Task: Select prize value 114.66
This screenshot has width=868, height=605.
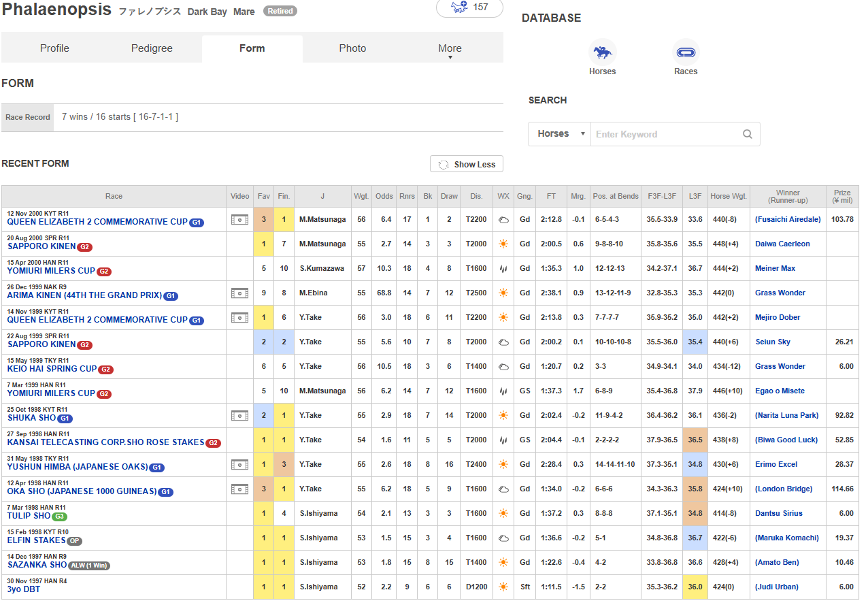Action: 842,489
